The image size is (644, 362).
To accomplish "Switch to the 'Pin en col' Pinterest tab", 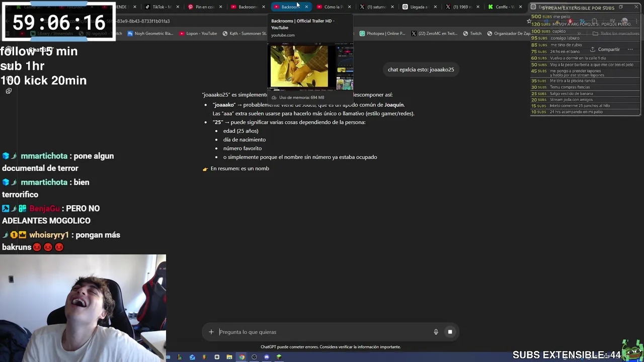I will tap(204, 7).
